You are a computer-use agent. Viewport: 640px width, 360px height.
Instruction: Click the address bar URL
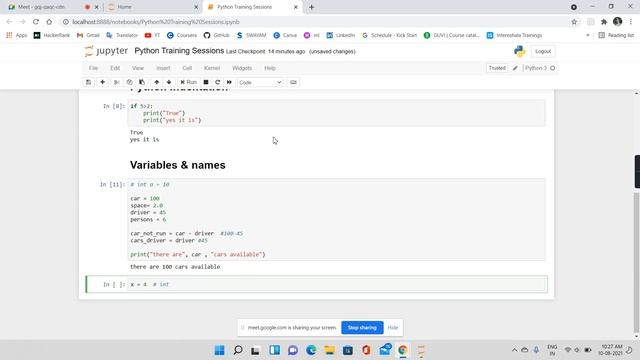click(156, 22)
